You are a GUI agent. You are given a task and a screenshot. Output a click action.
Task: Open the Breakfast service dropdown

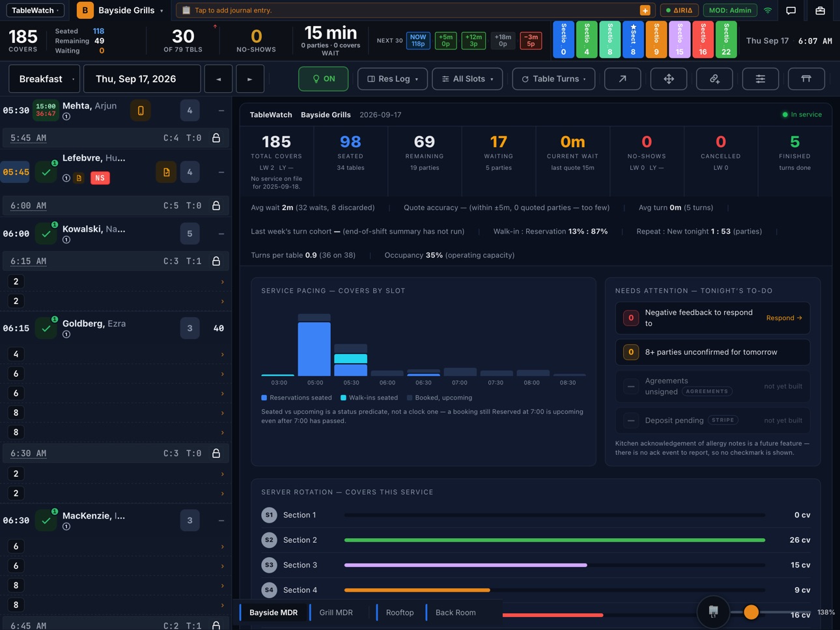coord(44,79)
